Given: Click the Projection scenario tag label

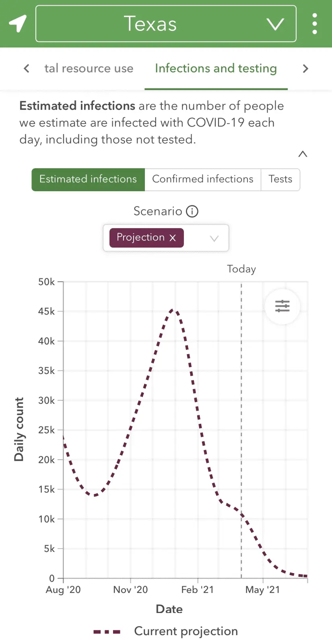Looking at the screenshot, I should coord(140,237).
